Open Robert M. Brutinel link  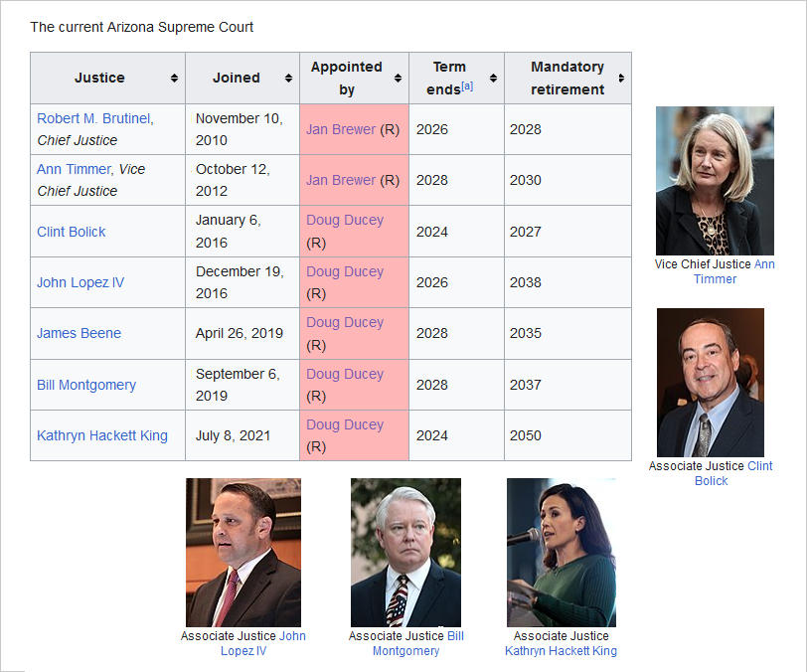93,118
